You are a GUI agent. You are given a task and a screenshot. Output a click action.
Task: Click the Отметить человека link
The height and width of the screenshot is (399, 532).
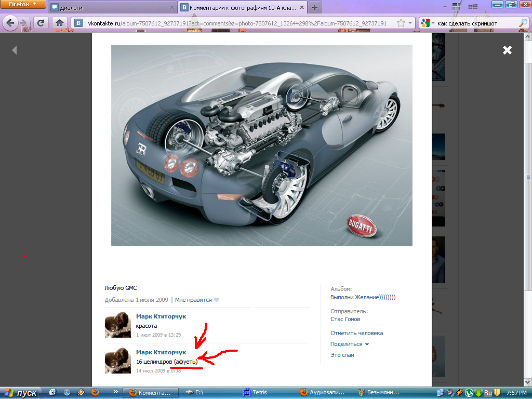coord(356,333)
